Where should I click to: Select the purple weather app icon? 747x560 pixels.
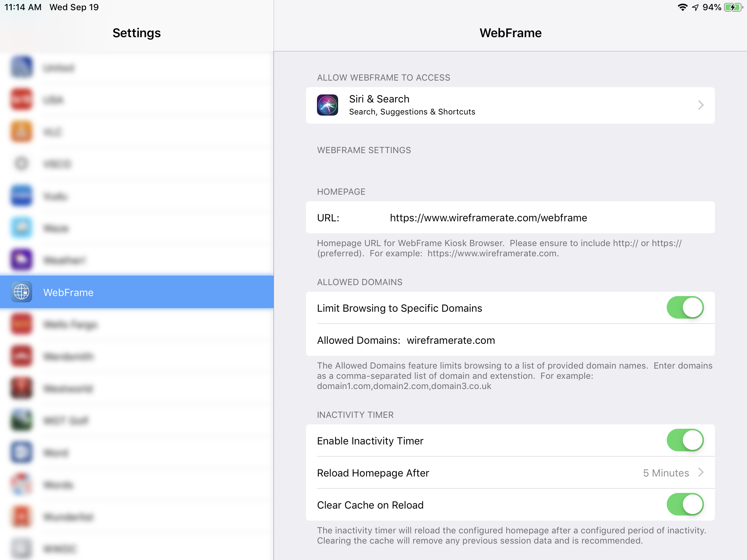(22, 260)
